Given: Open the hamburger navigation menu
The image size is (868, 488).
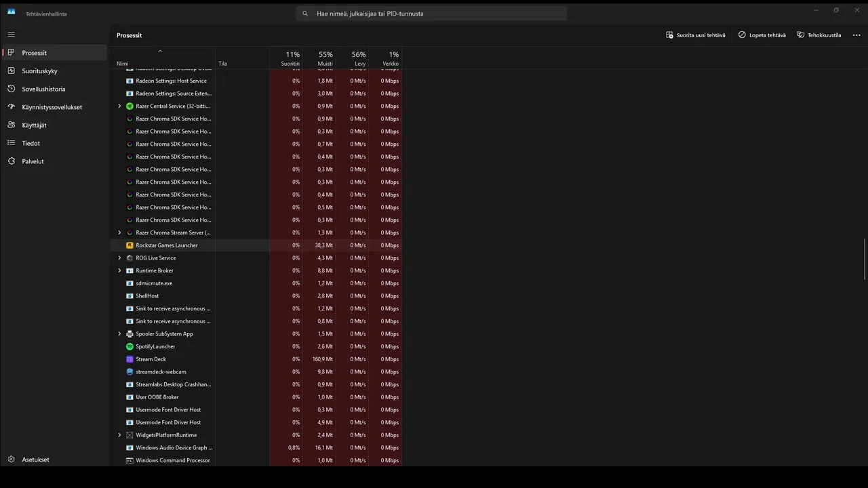Looking at the screenshot, I should [11, 34].
